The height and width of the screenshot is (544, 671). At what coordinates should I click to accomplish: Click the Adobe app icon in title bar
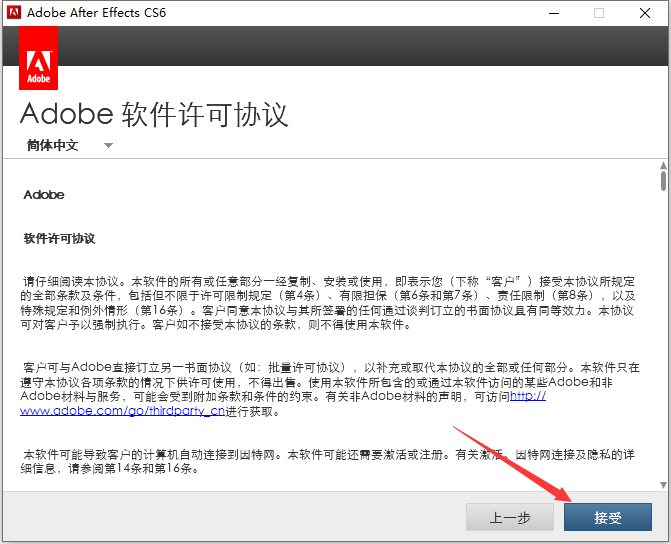point(12,13)
